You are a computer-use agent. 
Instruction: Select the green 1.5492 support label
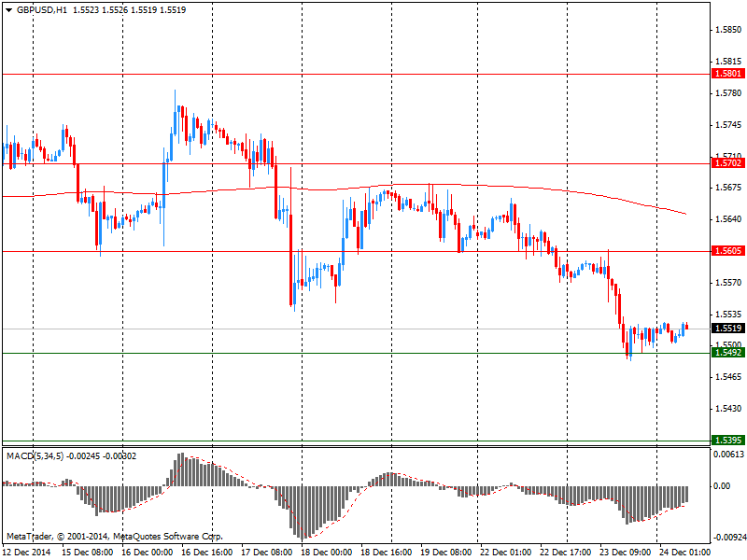[728, 353]
